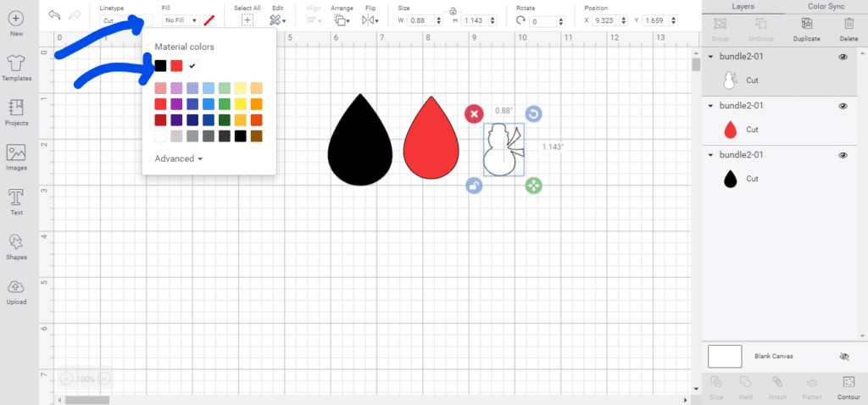Pick the red material color swatch
The height and width of the screenshot is (405, 868).
[x=176, y=65]
